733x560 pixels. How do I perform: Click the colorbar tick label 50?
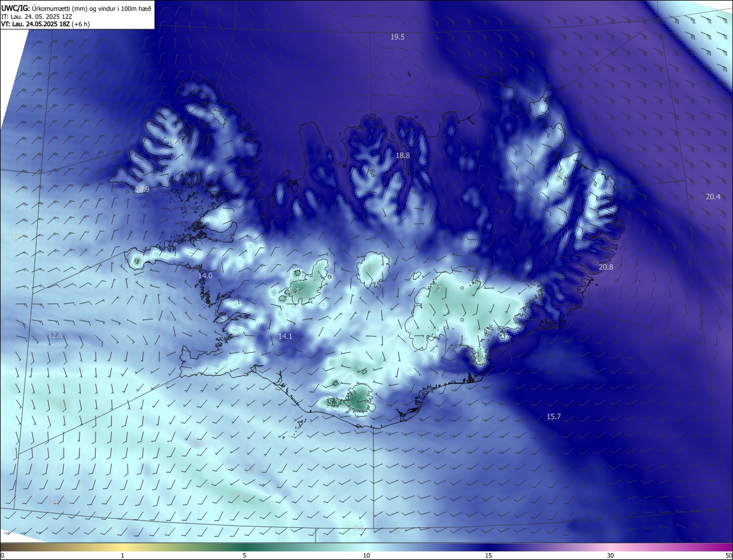click(728, 555)
